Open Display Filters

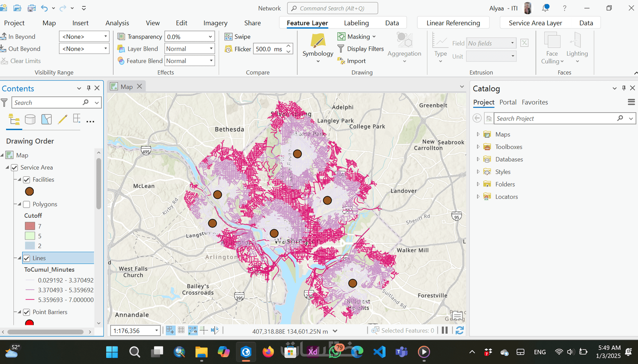(x=361, y=49)
